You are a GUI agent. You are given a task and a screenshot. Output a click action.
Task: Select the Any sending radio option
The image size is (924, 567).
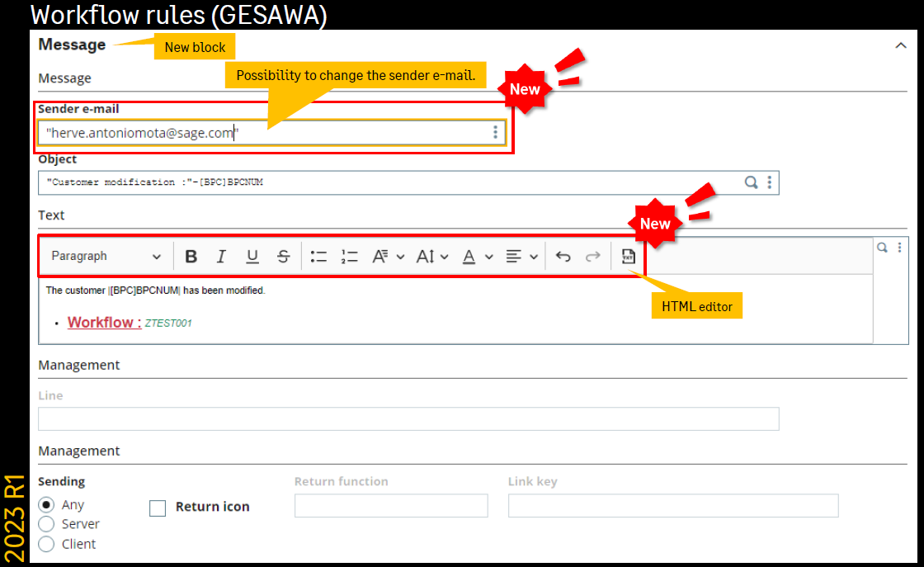pyautogui.click(x=47, y=504)
